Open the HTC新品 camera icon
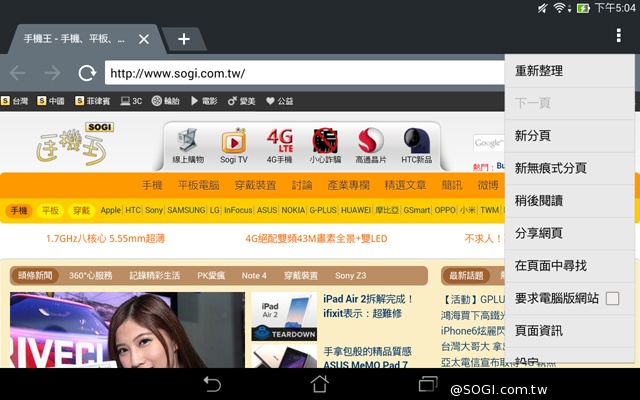 pyautogui.click(x=416, y=146)
